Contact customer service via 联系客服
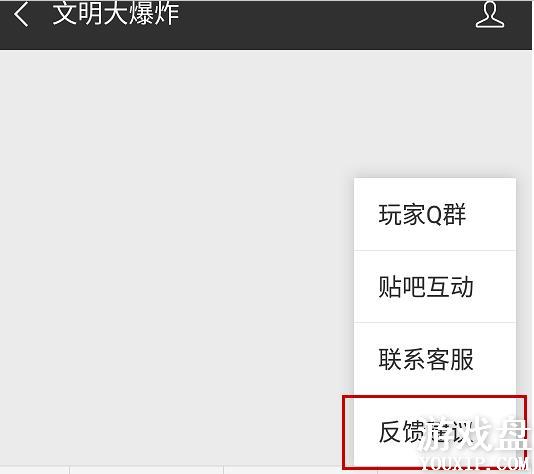 pyautogui.click(x=435, y=359)
